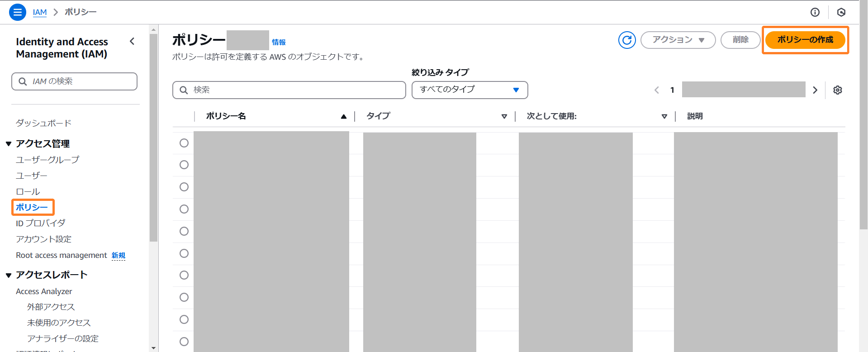Open table preferences gear icon
Screen dimensions: 868x352
click(x=837, y=90)
